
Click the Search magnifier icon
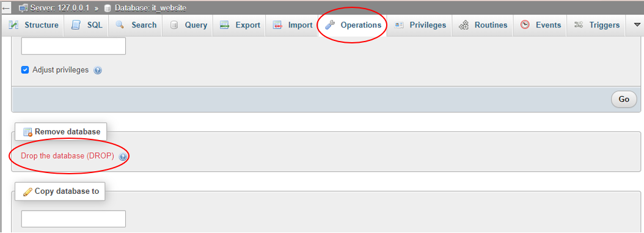pyautogui.click(x=120, y=25)
